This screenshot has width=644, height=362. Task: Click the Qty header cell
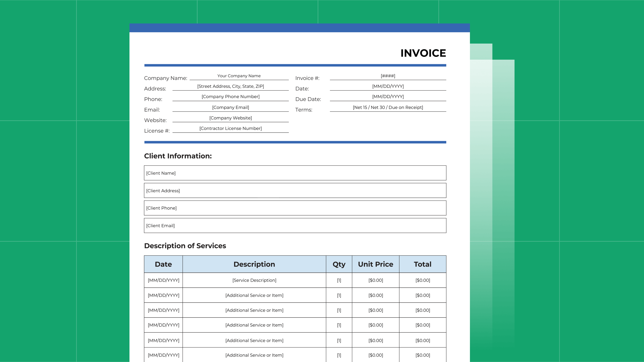pos(339,264)
